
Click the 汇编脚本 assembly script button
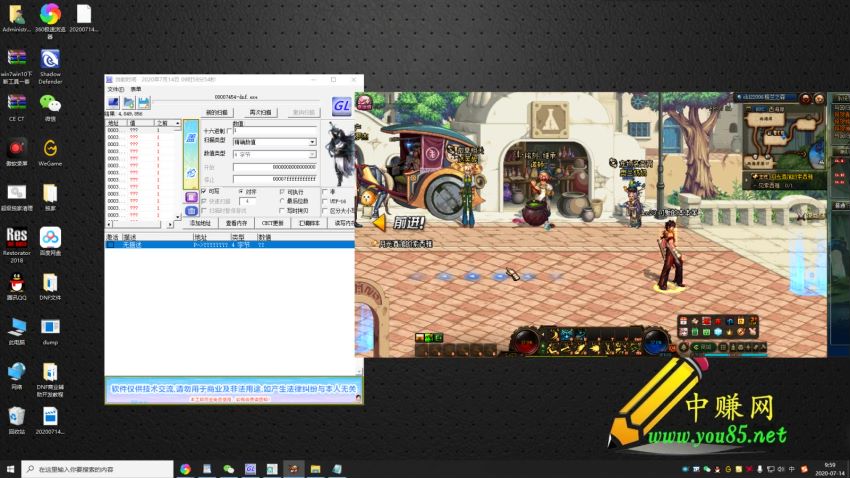pyautogui.click(x=309, y=223)
